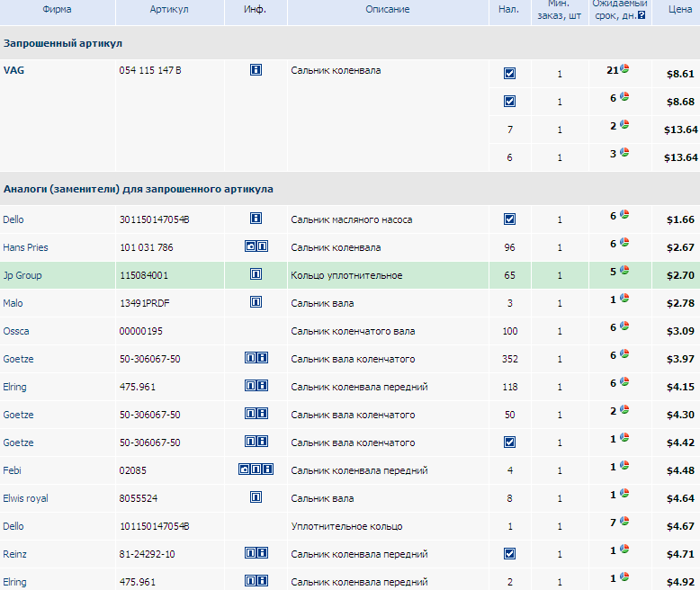Viewport: 700px width, 590px height.
Task: Open pie chart icon for Malo row
Action: click(624, 298)
